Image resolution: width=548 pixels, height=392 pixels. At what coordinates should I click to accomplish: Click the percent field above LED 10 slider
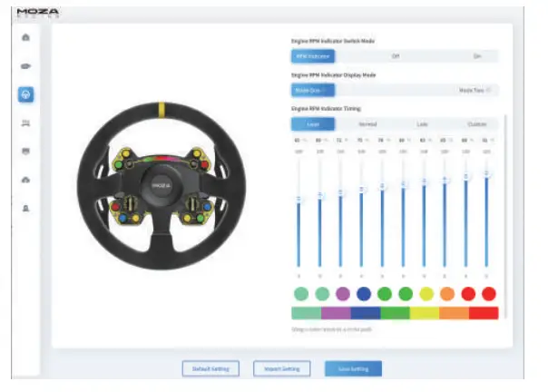click(x=488, y=141)
